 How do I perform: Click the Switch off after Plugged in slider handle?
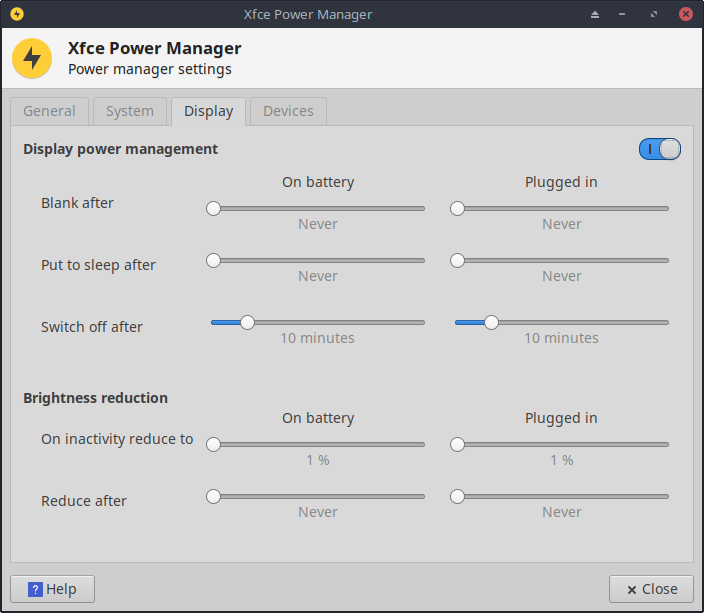coord(491,322)
